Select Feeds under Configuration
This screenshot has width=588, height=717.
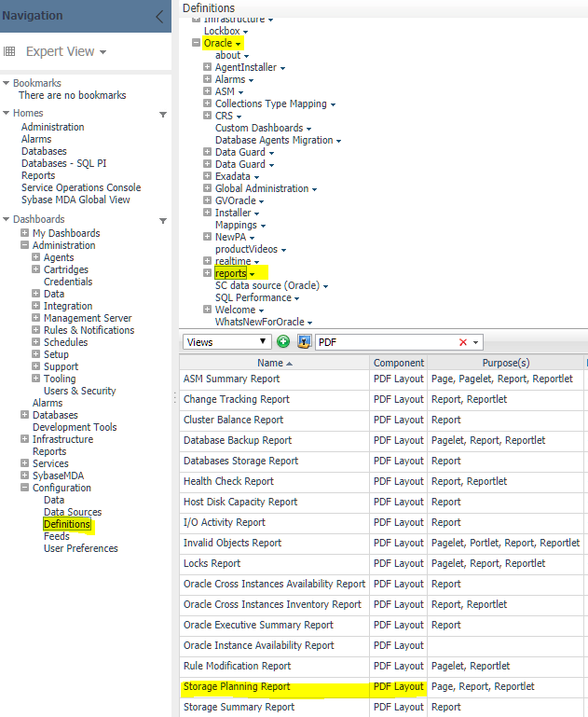(57, 536)
